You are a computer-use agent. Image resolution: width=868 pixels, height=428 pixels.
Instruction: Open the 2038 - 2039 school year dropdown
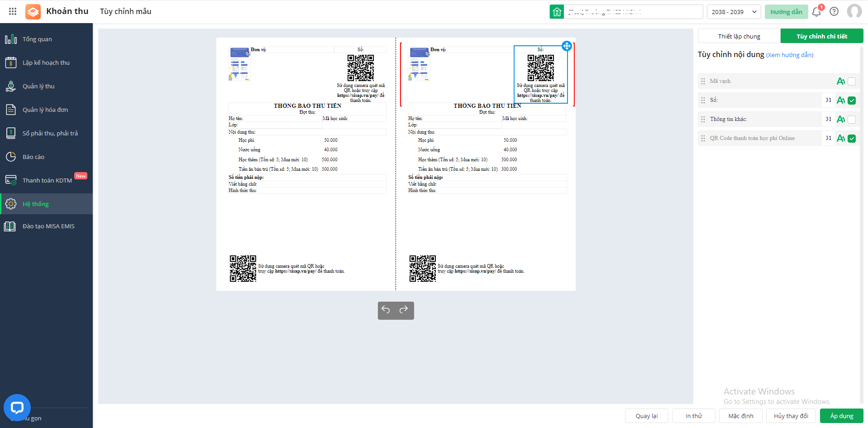pyautogui.click(x=734, y=12)
